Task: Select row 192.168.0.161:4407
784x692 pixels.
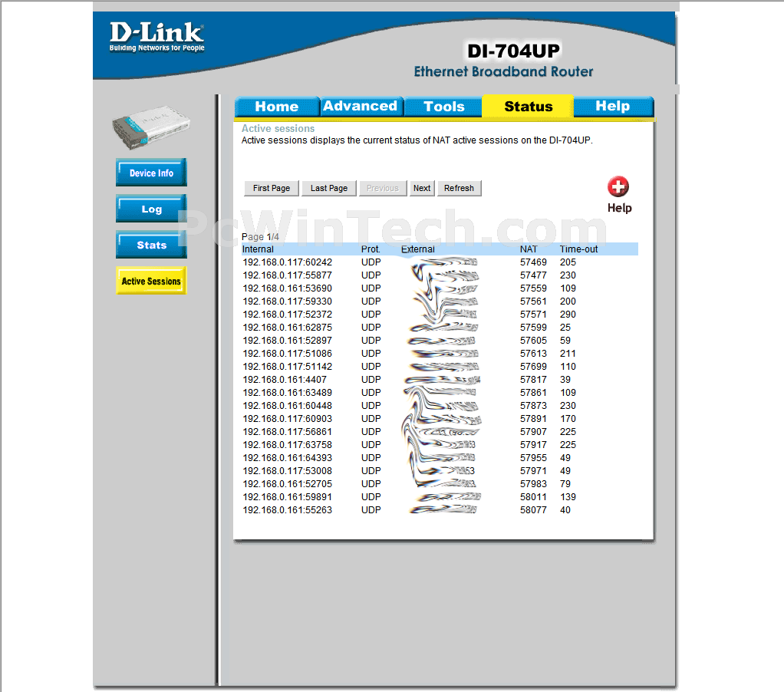Action: click(440, 380)
